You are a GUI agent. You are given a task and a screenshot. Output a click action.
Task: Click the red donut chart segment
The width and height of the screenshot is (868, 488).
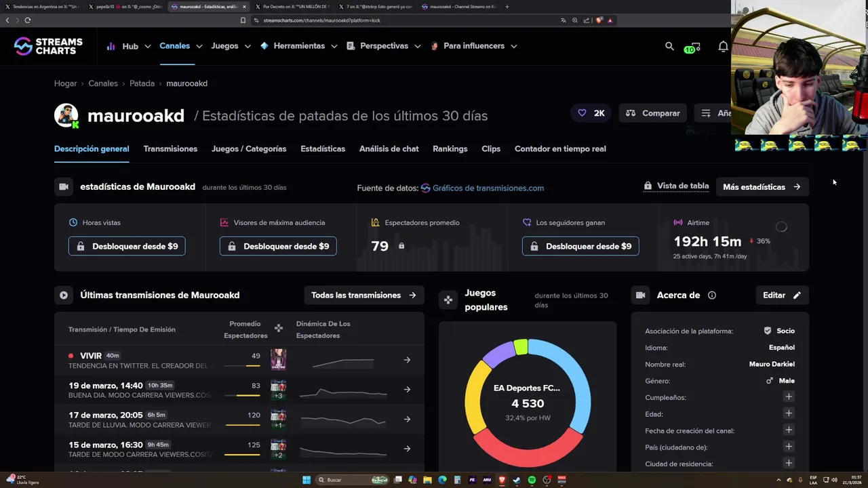coord(528,451)
